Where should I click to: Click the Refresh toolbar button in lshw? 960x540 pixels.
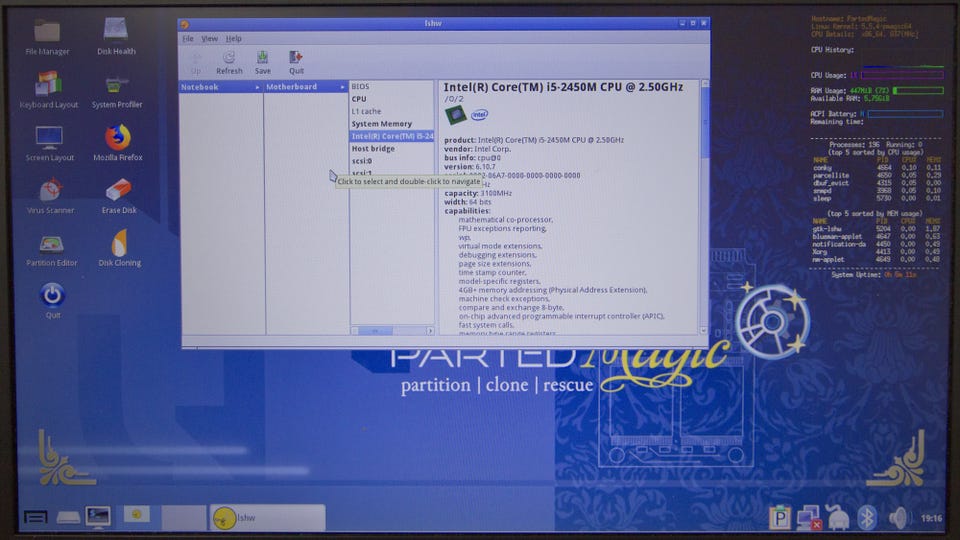coord(229,62)
